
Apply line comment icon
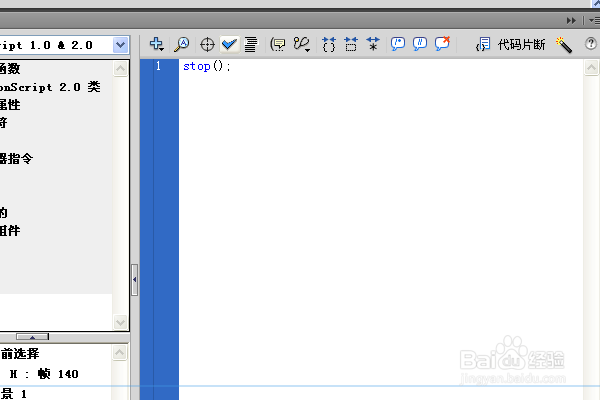[x=420, y=44]
